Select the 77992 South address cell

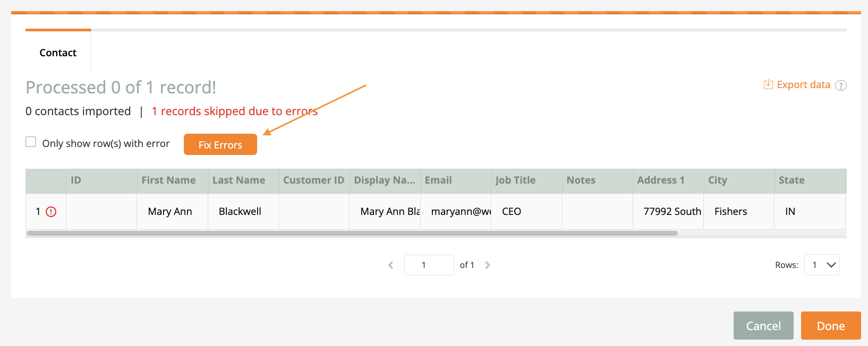coord(668,211)
